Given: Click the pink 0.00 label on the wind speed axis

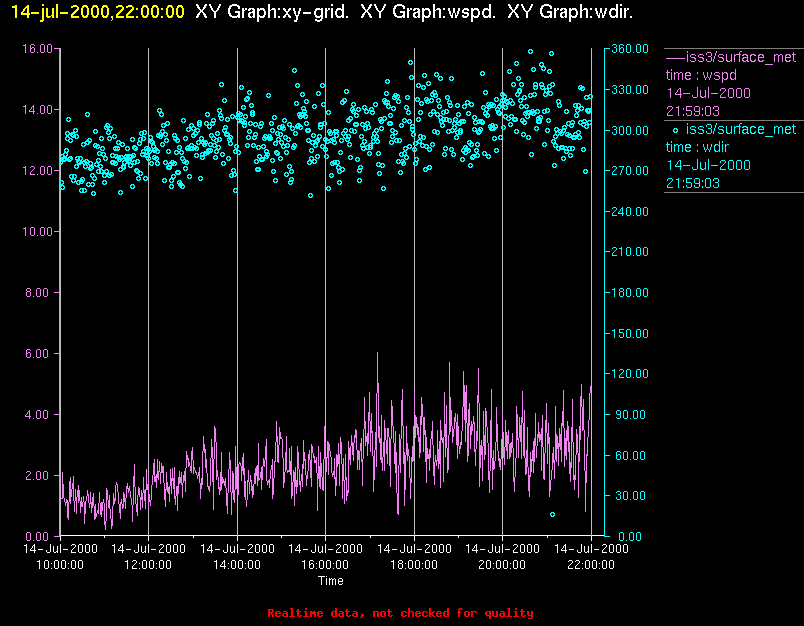Looking at the screenshot, I should (x=39, y=537).
